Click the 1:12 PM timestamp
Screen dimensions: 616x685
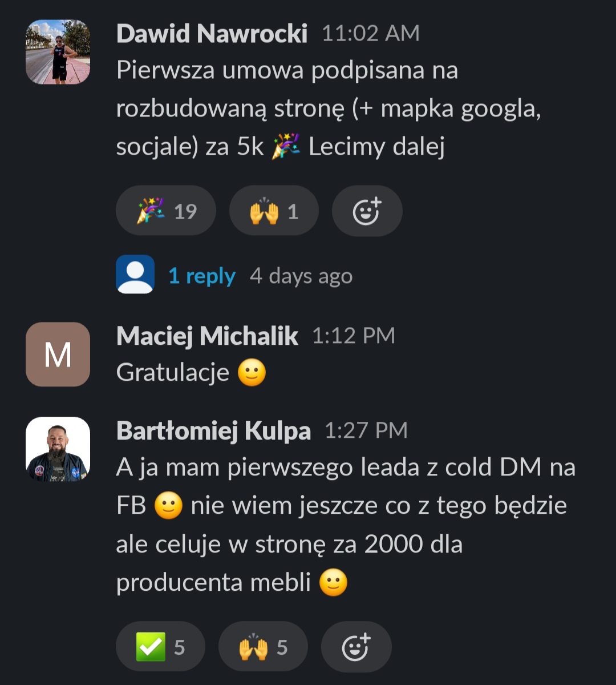(354, 336)
